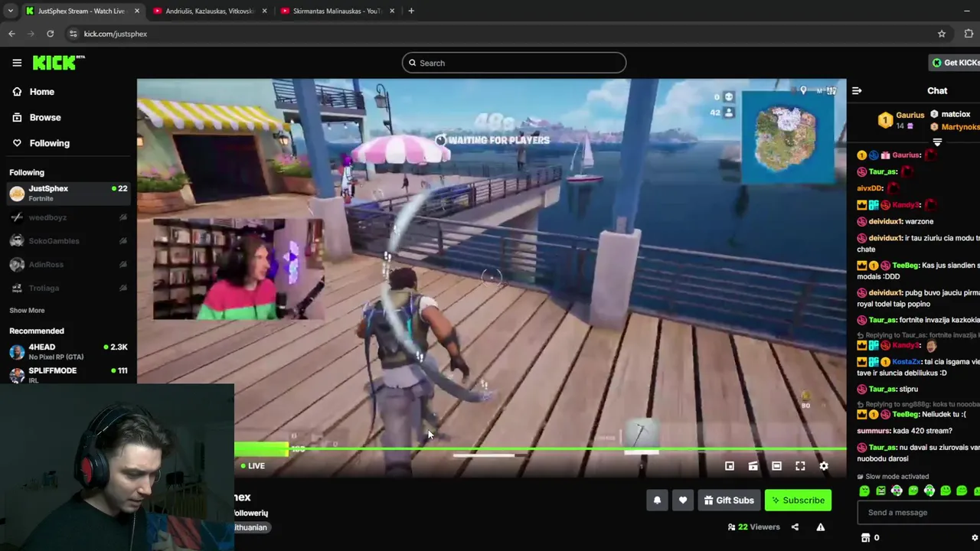Open SPLIFFMODE recommended channel
This screenshot has width=980, height=551.
click(x=68, y=375)
